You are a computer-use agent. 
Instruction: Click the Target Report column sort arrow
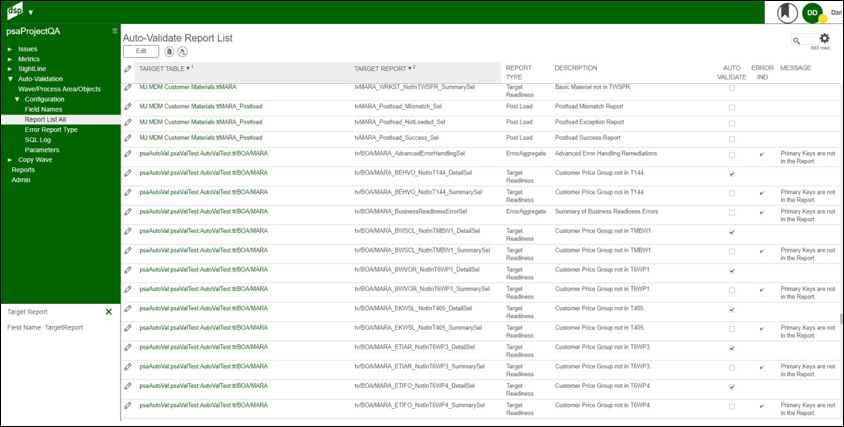(410, 68)
